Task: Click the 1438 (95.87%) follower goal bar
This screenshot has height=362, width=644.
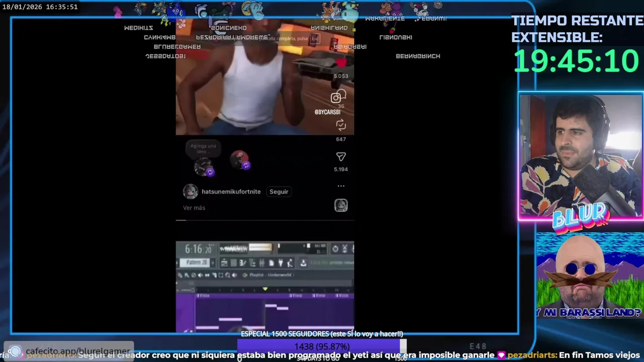Action: point(322,346)
